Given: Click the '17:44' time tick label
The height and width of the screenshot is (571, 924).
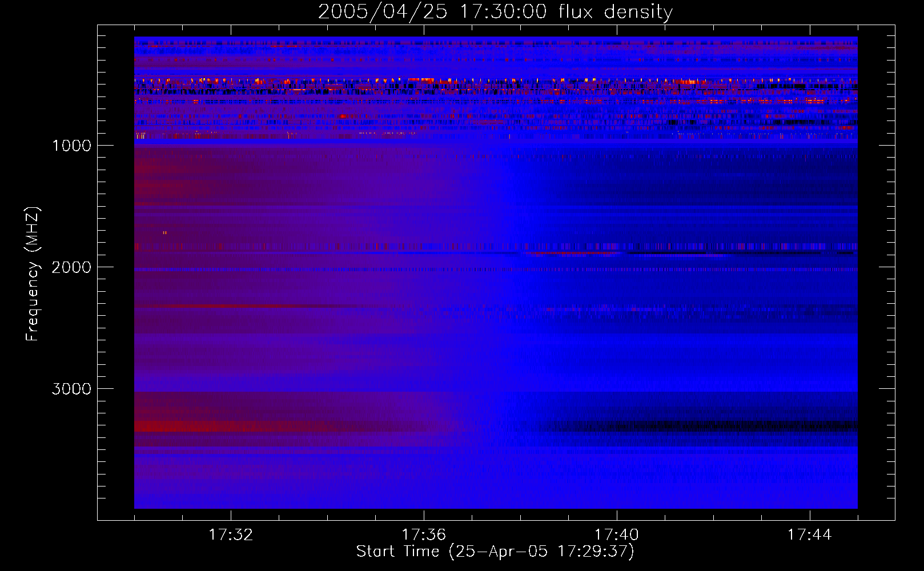Looking at the screenshot, I should pyautogui.click(x=810, y=535).
